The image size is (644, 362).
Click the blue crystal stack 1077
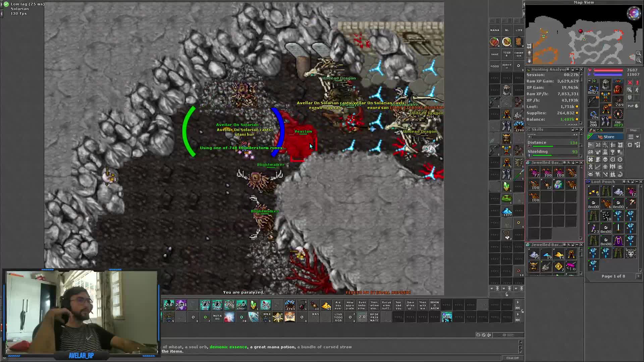[506, 212]
